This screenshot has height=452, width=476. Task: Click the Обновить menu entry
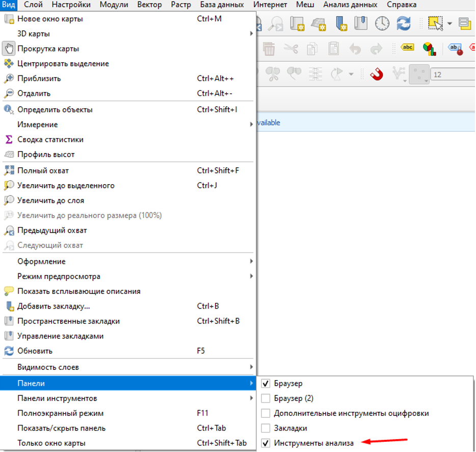pyautogui.click(x=35, y=351)
